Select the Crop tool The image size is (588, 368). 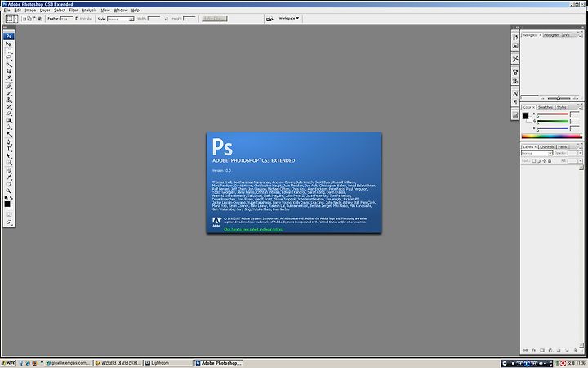(9, 71)
